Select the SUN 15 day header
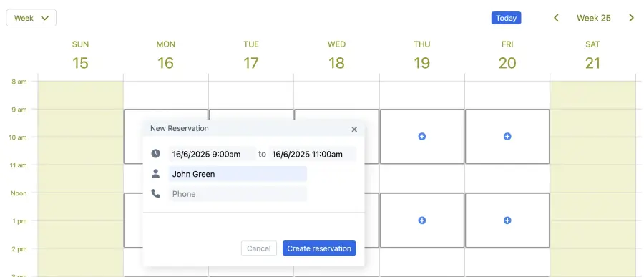644x277 pixels. coord(80,56)
